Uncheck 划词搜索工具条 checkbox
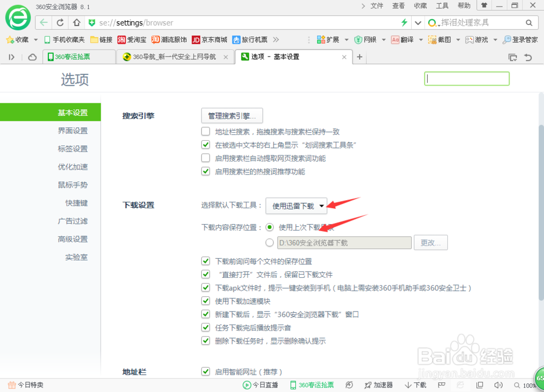Image resolution: width=544 pixels, height=392 pixels. point(206,145)
